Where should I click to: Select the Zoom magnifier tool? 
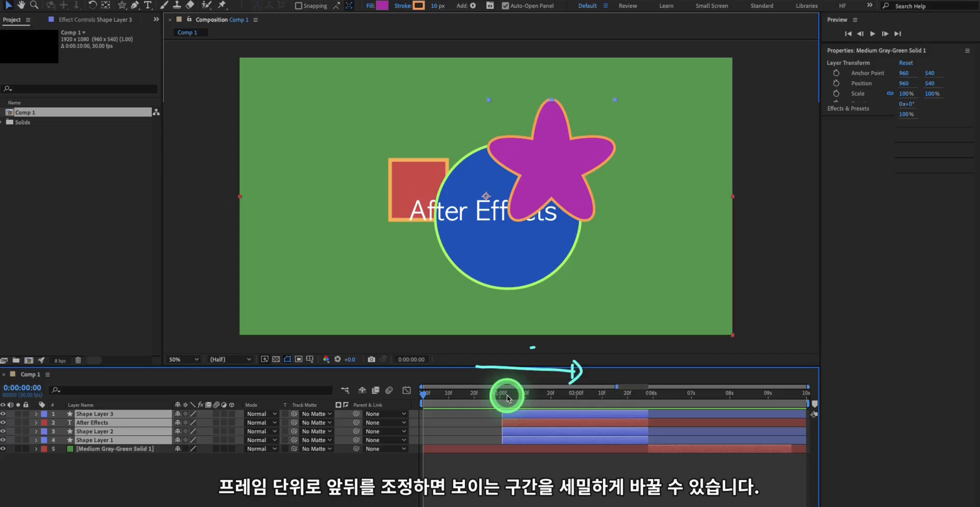coord(34,5)
